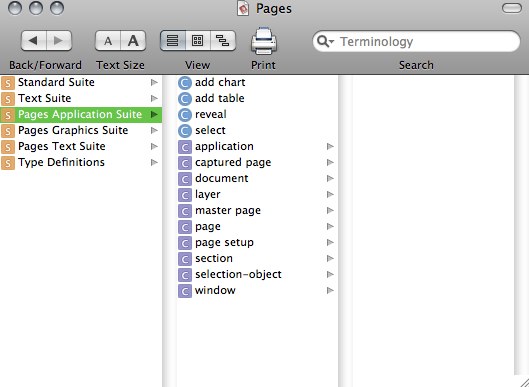Viewport: 529px width, 387px height.
Task: Click the Standard Suite orange S icon
Action: point(8,83)
